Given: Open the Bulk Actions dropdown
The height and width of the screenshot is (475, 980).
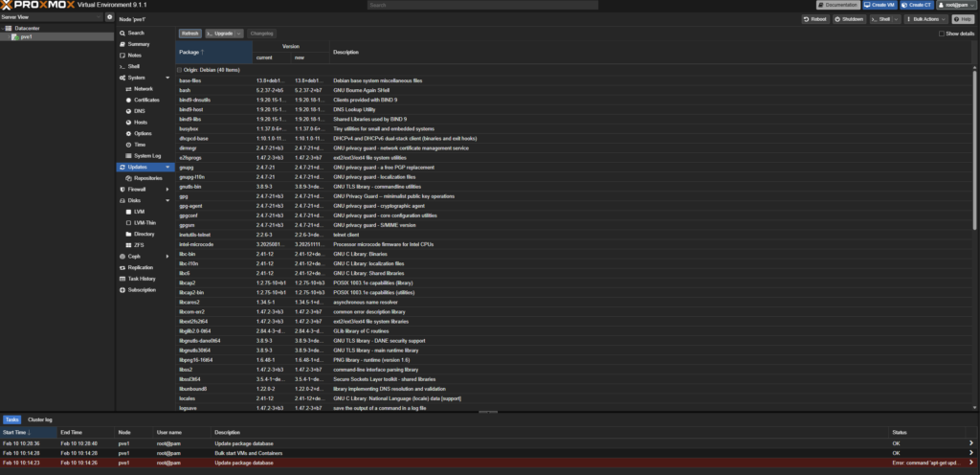Looking at the screenshot, I should pyautogui.click(x=925, y=19).
